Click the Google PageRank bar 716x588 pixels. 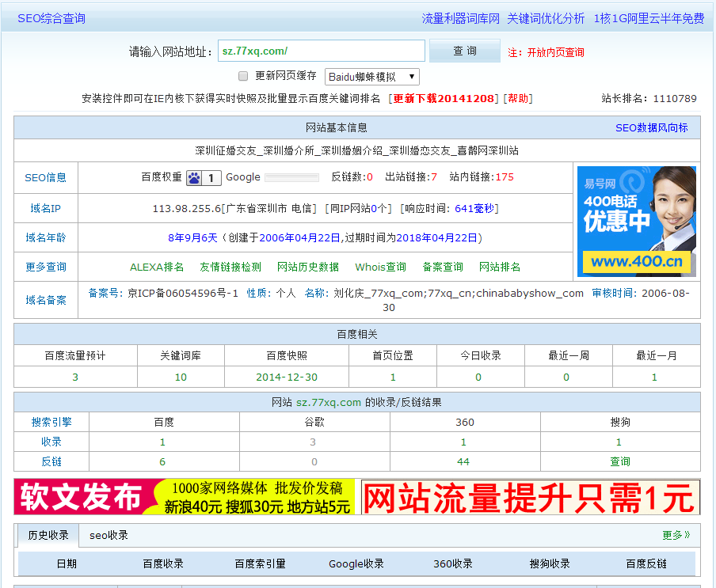[x=292, y=178]
